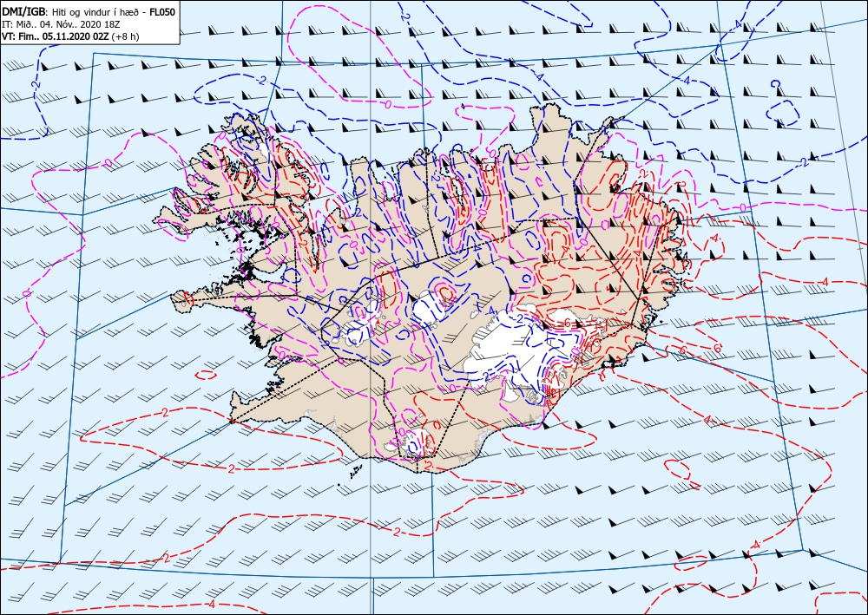
Task: Select the initial time text 'IT: Mið.. 04. Nóv.. 2020 18Z'
Action: (61, 24)
